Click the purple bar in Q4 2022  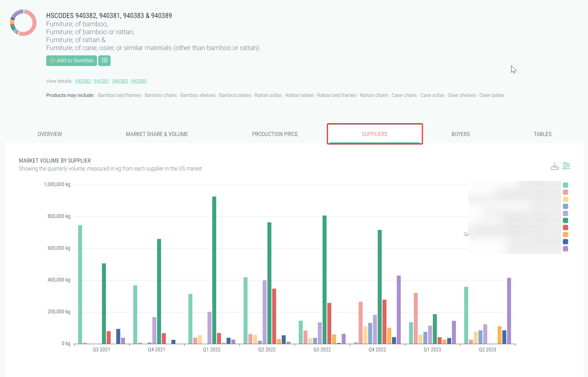tap(399, 310)
